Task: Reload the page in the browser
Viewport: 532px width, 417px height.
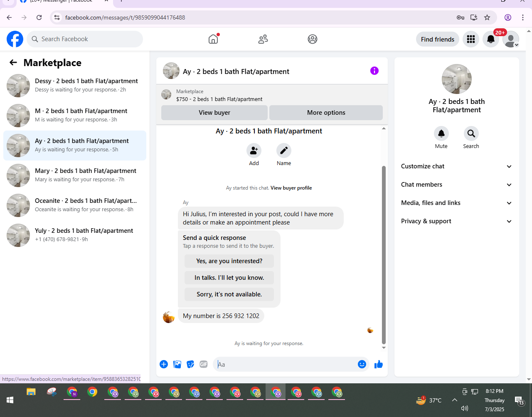Action: 39,17
